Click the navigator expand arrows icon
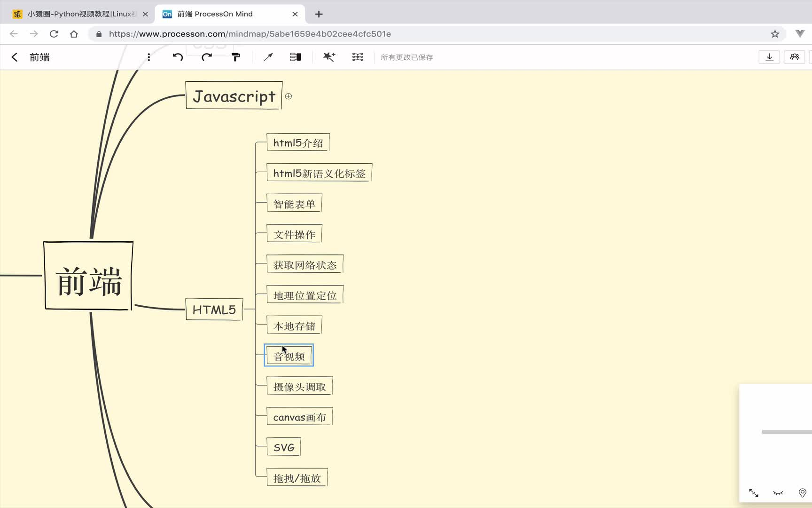The width and height of the screenshot is (812, 508). click(x=754, y=492)
